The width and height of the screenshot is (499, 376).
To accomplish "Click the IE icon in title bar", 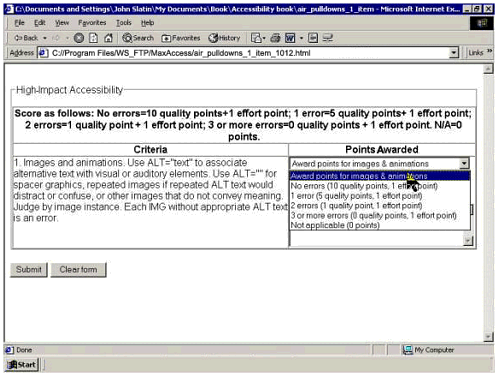I will pos(9,9).
